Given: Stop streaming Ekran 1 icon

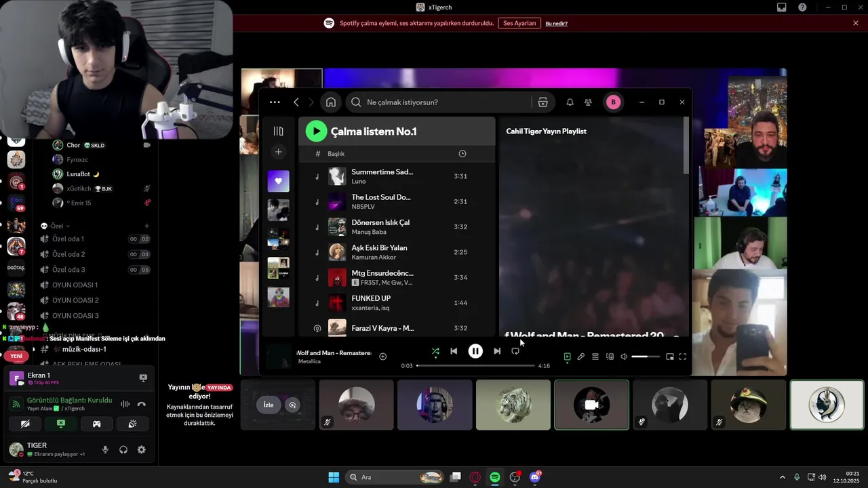Looking at the screenshot, I should tap(143, 378).
